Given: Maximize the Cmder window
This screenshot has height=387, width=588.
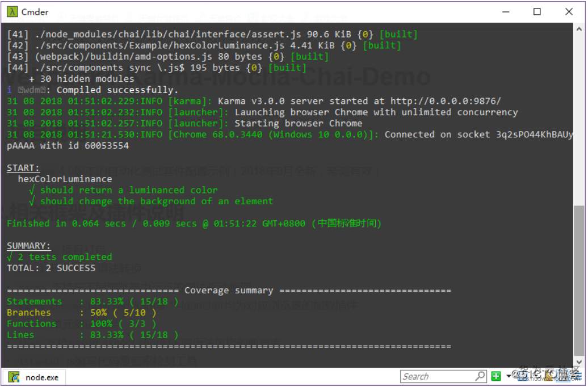Looking at the screenshot, I should click(x=537, y=11).
